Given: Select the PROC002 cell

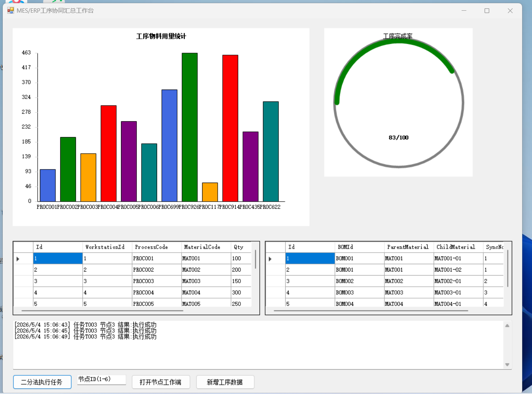Looking at the screenshot, I should [157, 270].
